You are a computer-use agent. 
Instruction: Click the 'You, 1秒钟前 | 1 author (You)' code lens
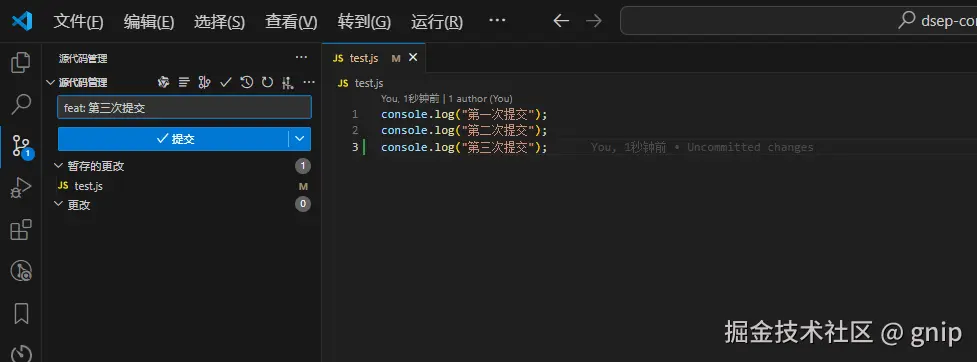click(447, 98)
